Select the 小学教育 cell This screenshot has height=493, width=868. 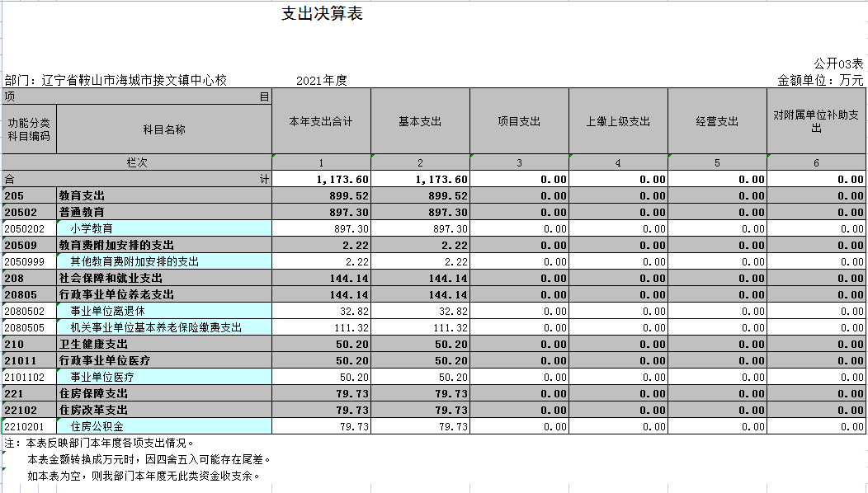coord(164,228)
